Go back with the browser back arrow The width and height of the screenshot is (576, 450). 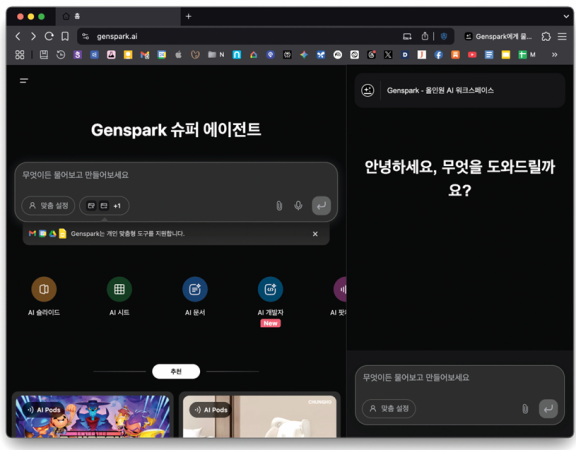(18, 36)
